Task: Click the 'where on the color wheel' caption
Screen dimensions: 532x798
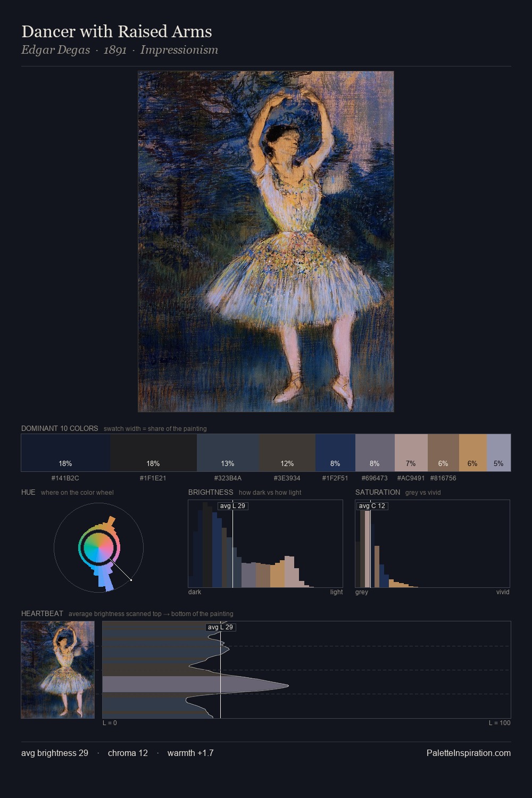Action: (x=77, y=492)
